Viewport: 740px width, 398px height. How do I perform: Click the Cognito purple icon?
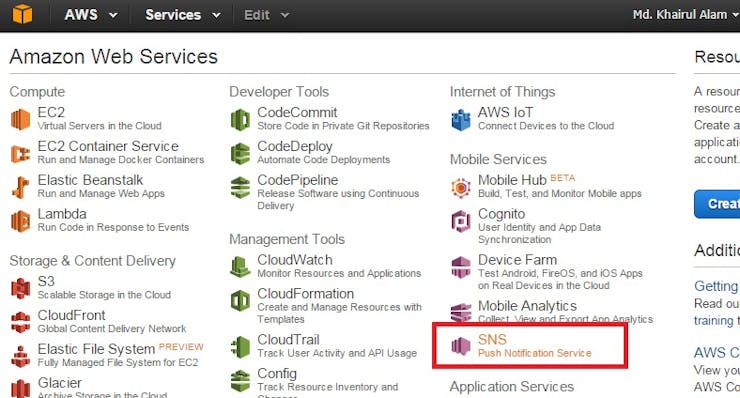[461, 221]
